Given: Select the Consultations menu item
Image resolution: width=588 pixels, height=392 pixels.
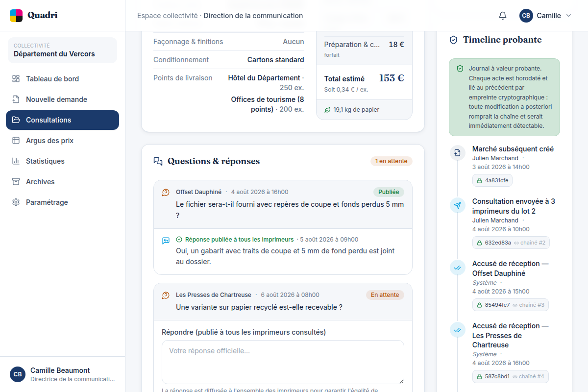Looking at the screenshot, I should click(x=62, y=120).
